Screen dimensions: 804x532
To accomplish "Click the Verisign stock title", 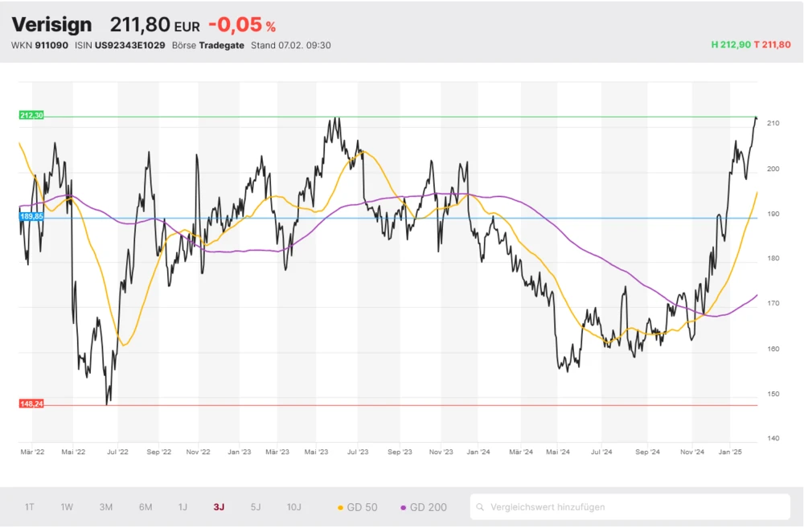I will pos(51,25).
